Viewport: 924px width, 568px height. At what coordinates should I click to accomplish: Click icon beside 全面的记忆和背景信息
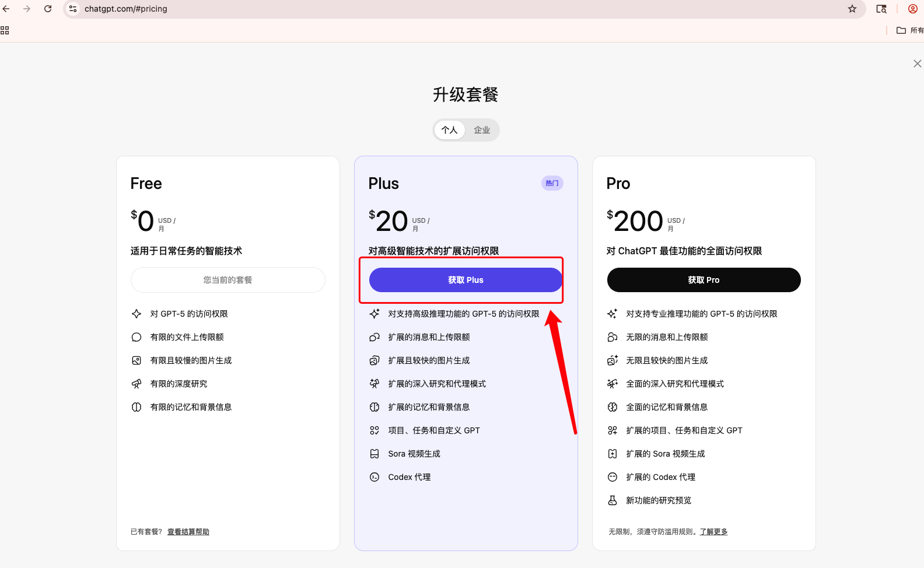(612, 407)
